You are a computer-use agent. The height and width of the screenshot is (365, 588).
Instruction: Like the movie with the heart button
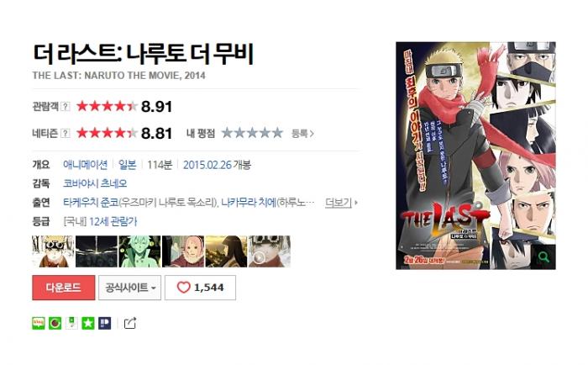pyautogui.click(x=200, y=288)
